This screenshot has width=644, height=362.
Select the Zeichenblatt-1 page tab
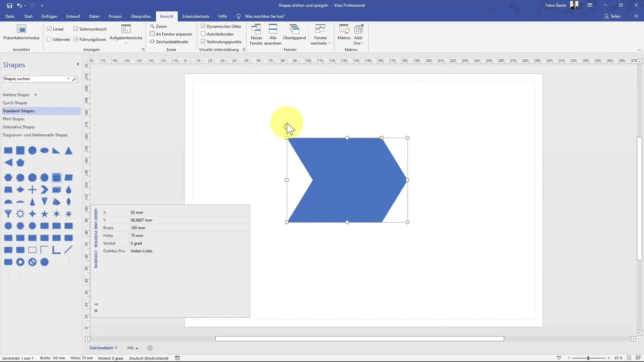(103, 348)
